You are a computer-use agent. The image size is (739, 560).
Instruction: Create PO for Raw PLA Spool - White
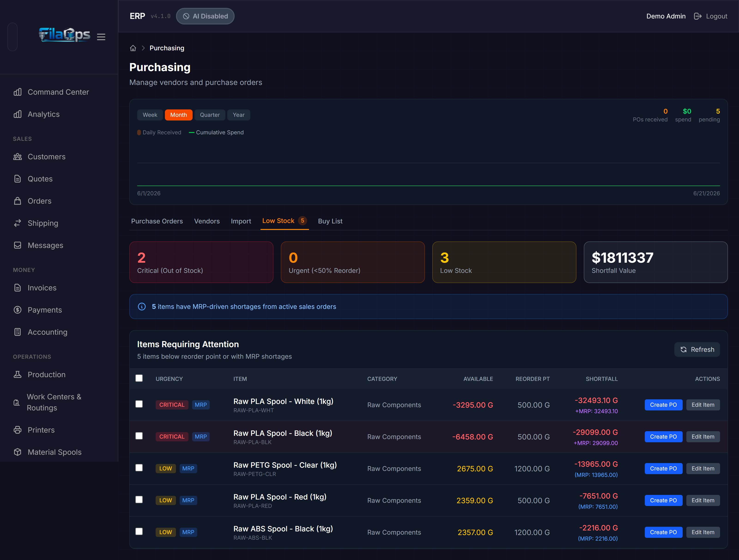tap(663, 405)
